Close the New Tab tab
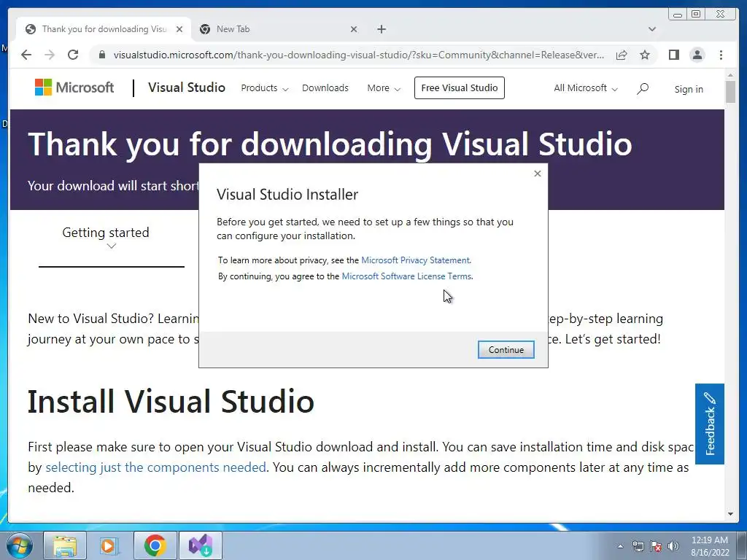The width and height of the screenshot is (747, 560). (x=354, y=29)
